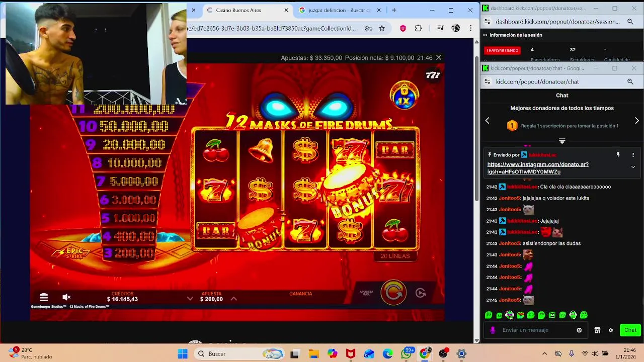
Task: Collapse the top donors panel handle
Action: tap(562, 141)
